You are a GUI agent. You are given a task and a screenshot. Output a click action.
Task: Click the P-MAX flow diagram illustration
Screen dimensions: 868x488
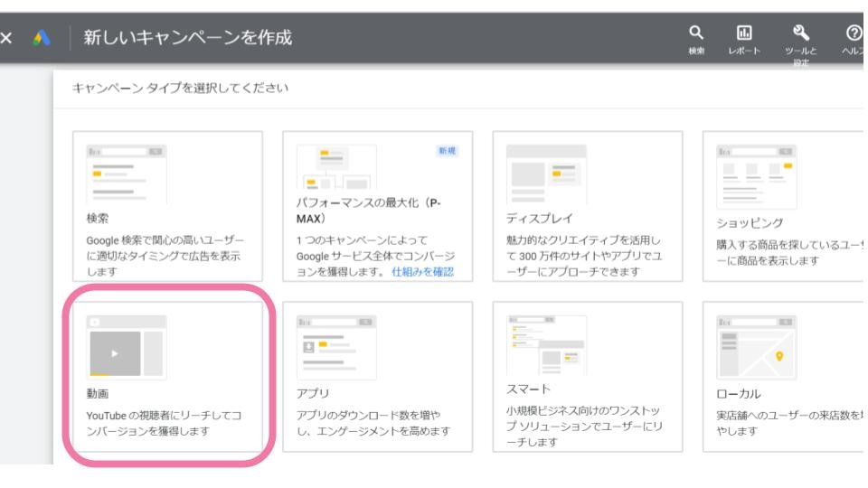(336, 167)
